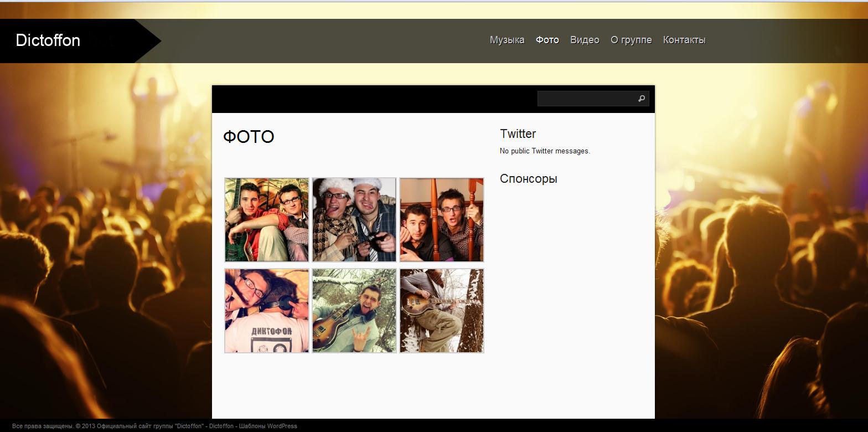The image size is (868, 432).
Task: Click the search magnifier icon
Action: tap(642, 99)
